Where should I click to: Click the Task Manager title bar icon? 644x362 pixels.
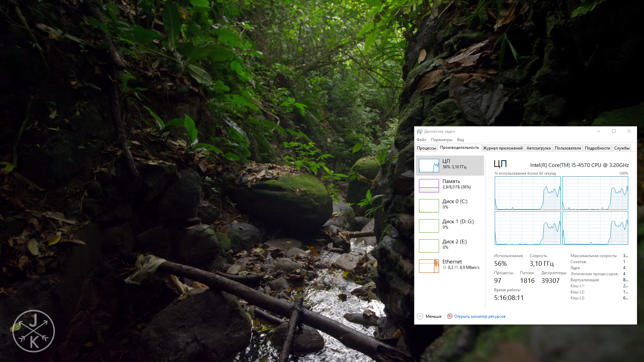[420, 131]
